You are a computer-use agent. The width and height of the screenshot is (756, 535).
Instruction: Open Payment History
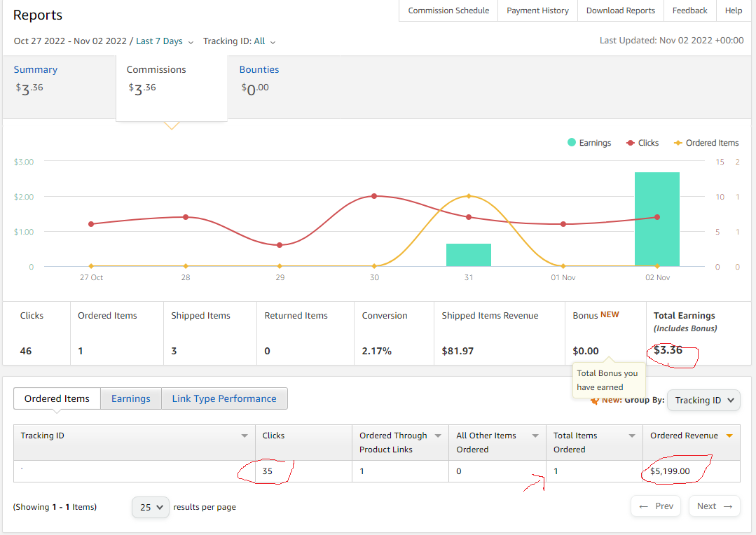point(537,11)
